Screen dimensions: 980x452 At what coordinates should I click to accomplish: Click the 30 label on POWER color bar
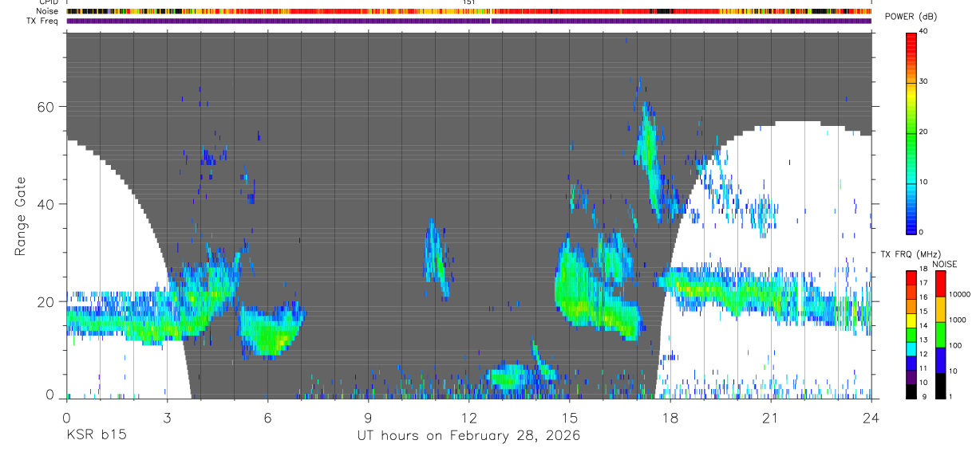(924, 81)
